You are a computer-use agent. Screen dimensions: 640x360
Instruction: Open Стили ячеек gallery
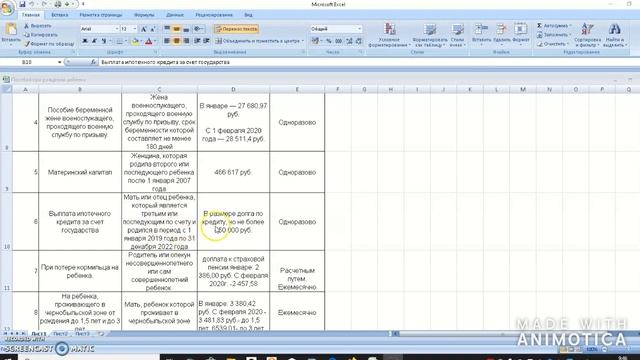458,35
